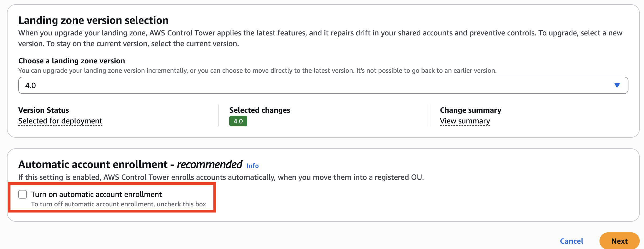Click the italic 'recommended' word
This screenshot has width=644, height=249.
click(x=209, y=164)
